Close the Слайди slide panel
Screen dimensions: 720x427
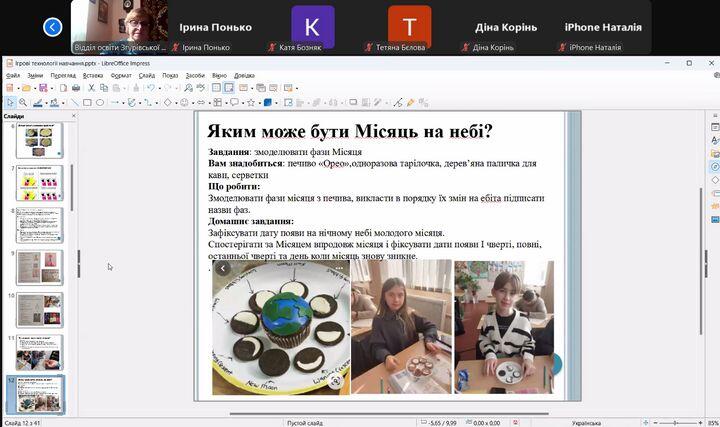(74, 116)
